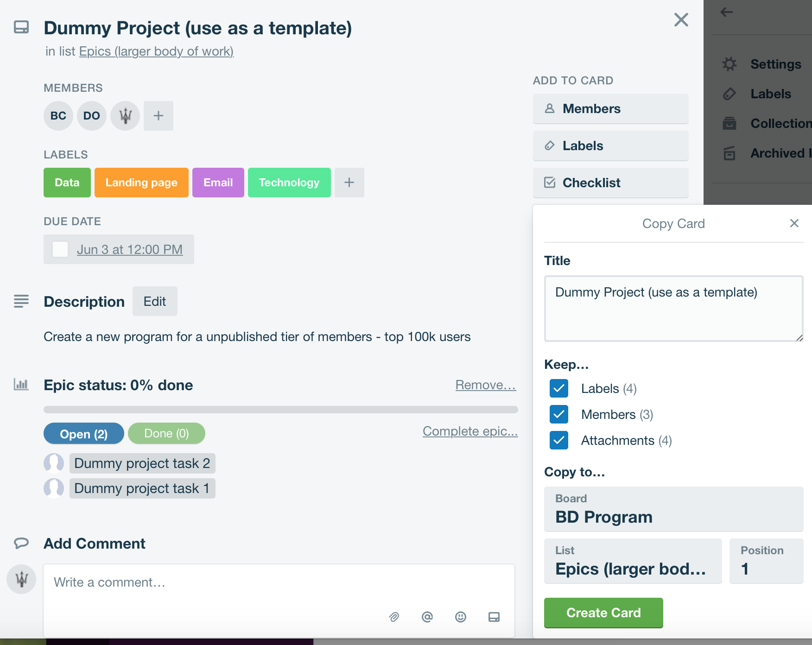The height and width of the screenshot is (645, 812).
Task: Click the back arrow in the board menu
Action: click(x=726, y=13)
